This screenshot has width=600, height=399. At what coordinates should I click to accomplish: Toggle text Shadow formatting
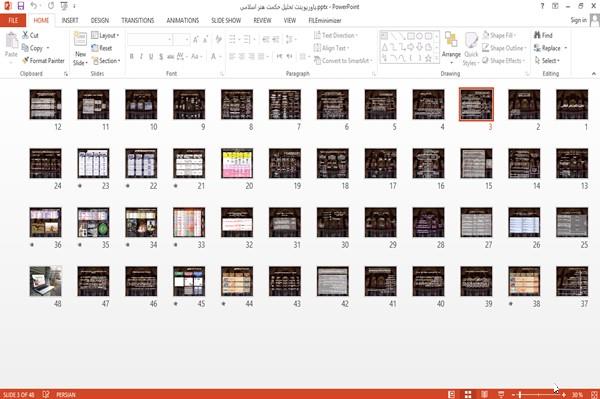pyautogui.click(x=161, y=57)
